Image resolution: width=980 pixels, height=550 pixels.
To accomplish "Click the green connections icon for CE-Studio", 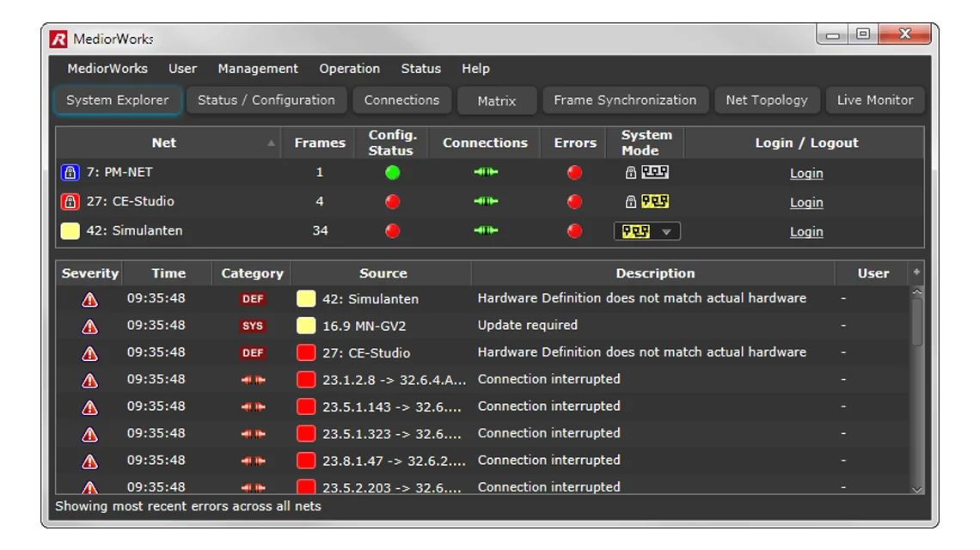I will 486,201.
